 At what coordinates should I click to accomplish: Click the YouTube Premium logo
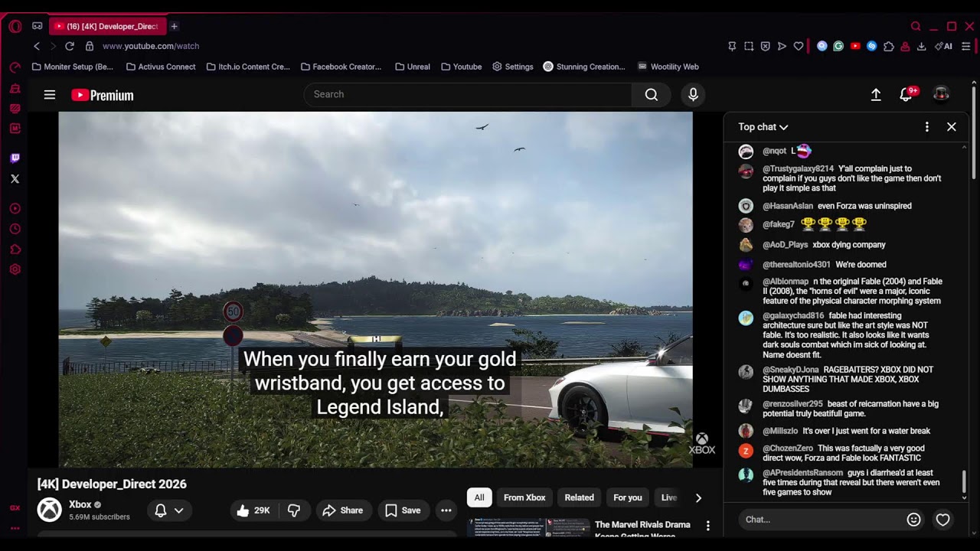pos(103,95)
